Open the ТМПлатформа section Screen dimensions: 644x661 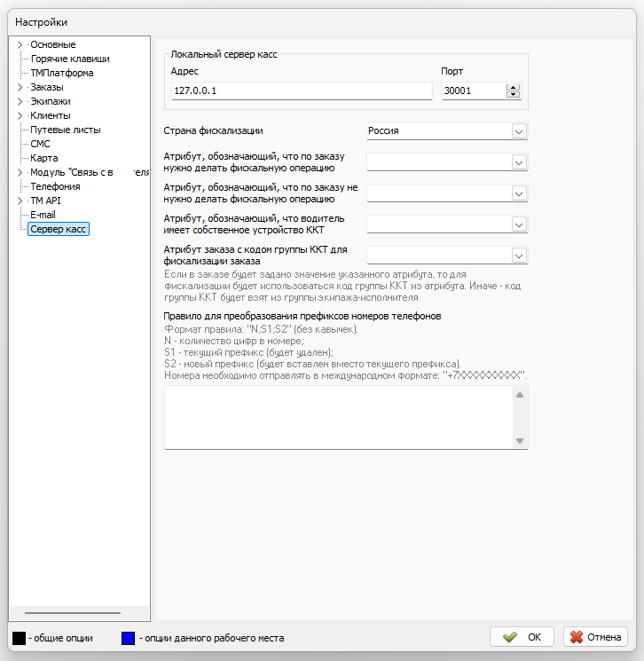tap(62, 73)
